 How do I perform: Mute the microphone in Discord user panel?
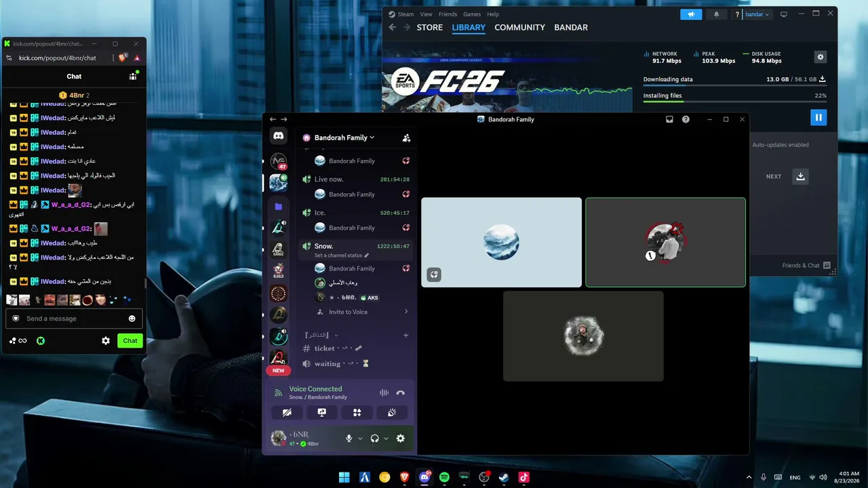point(349,439)
